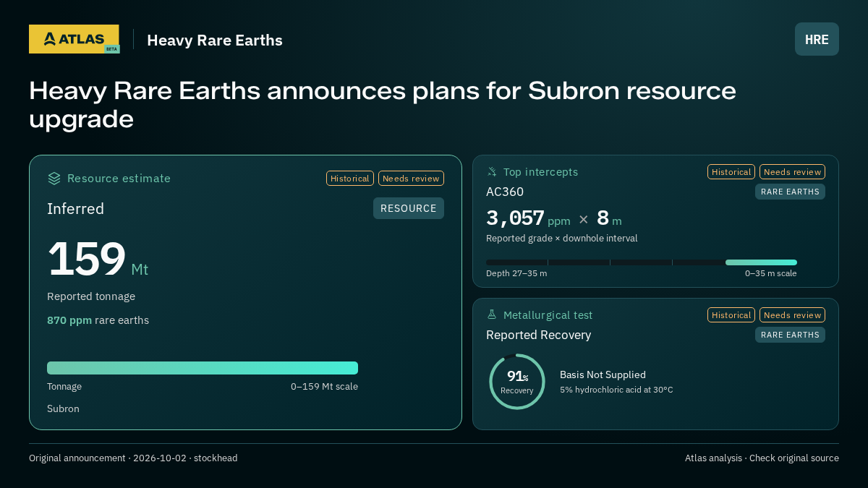Click Historical badge in Top intercepts card

coord(731,172)
